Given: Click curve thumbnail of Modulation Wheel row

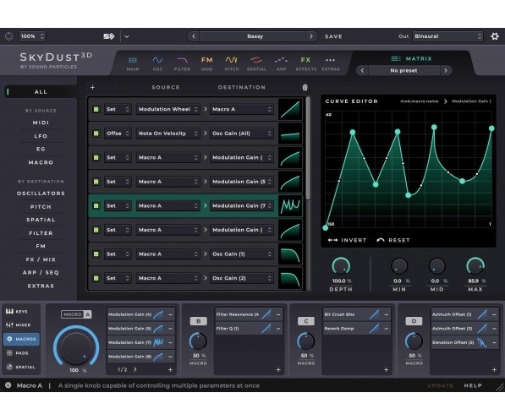Looking at the screenshot, I should (x=290, y=109).
